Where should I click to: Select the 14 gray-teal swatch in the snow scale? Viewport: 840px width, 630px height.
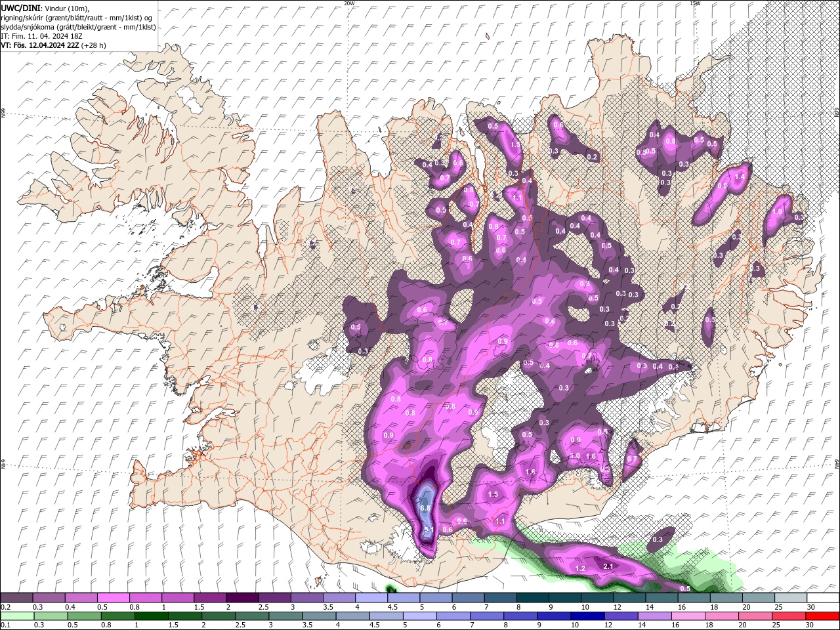coord(661,598)
